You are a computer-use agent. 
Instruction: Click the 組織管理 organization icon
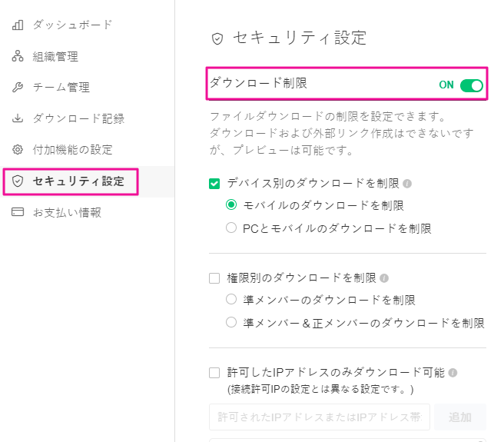point(18,56)
